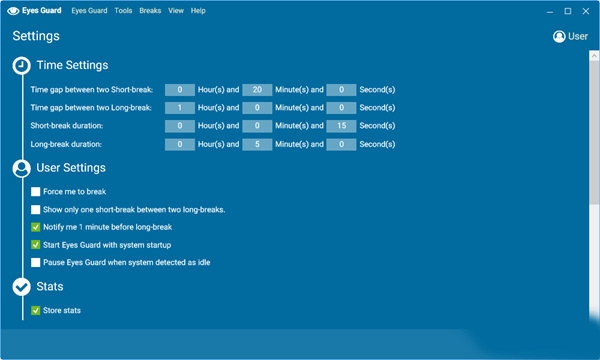Click Long-break gap hours field showing 1
The image size is (600, 360).
click(x=180, y=108)
